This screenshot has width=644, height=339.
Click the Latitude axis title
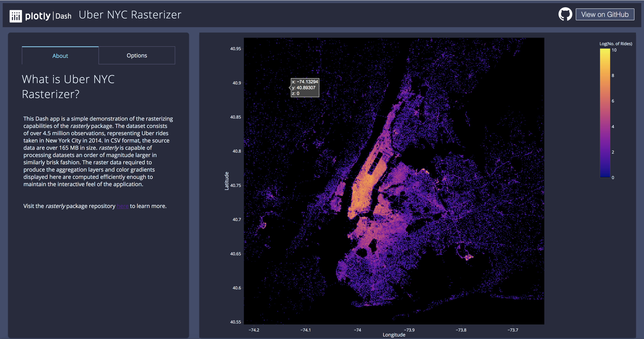[227, 181]
